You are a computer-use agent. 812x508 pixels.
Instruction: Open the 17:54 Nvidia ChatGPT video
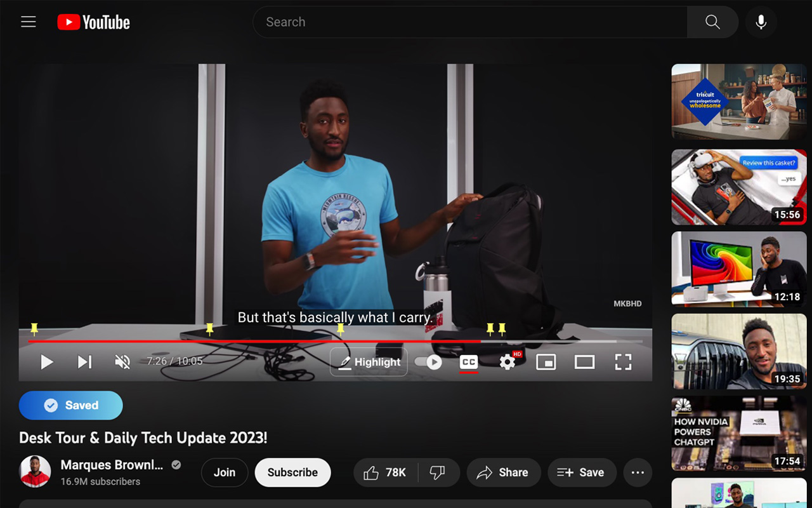pos(739,434)
